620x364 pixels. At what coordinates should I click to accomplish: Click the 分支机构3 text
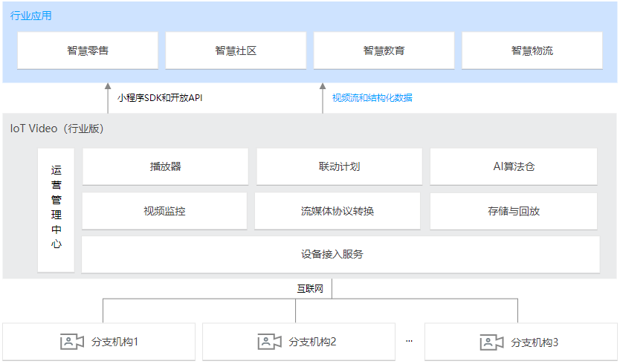(535, 342)
